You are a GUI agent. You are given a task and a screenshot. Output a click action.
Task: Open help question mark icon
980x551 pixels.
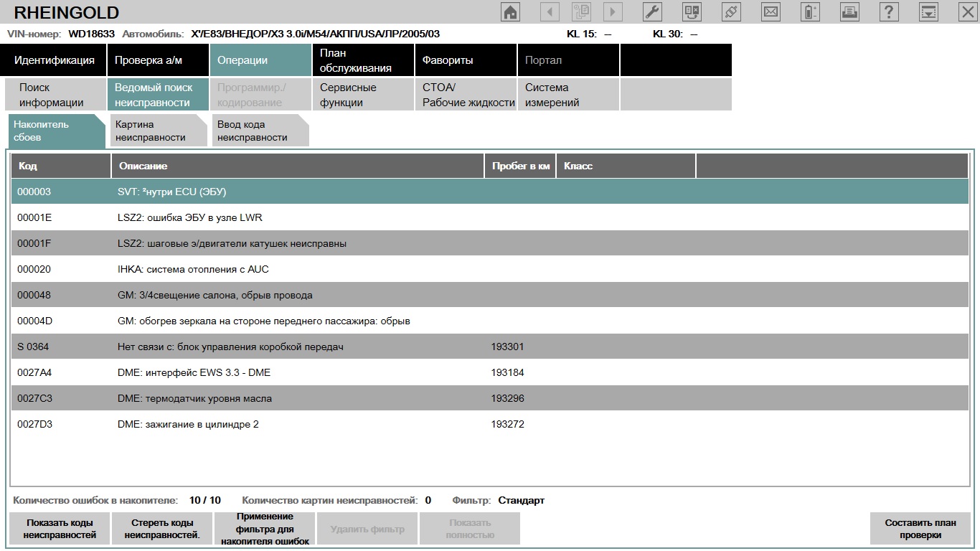click(889, 11)
